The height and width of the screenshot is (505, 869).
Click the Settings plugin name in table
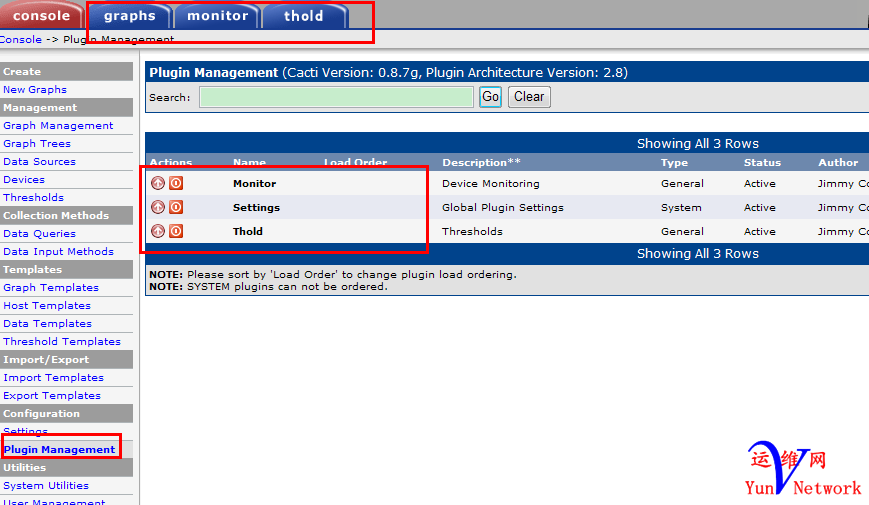tap(256, 207)
